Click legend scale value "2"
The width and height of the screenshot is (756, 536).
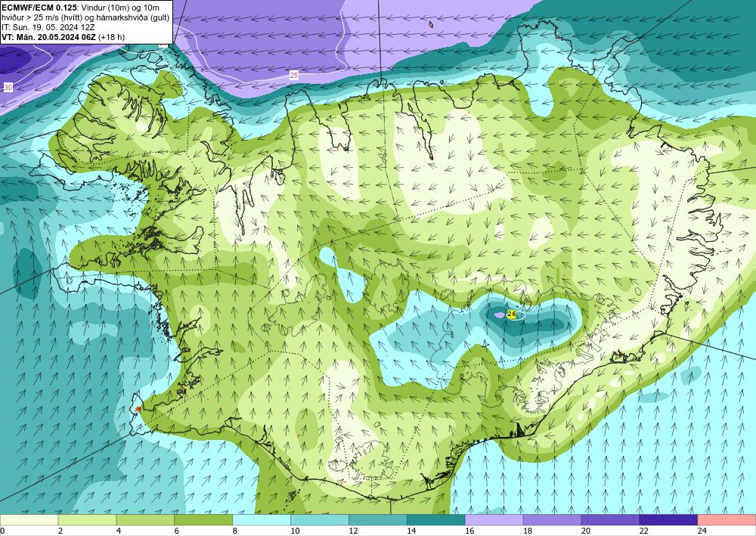[x=60, y=531]
